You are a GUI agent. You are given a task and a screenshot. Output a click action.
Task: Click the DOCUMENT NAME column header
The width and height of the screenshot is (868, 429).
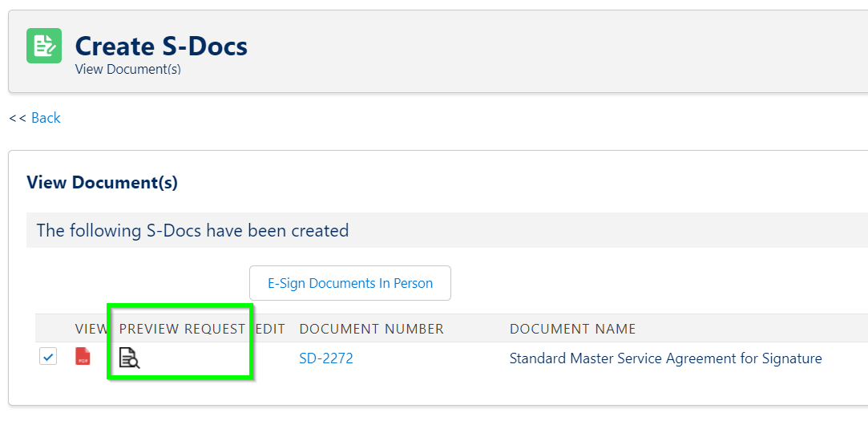point(572,329)
